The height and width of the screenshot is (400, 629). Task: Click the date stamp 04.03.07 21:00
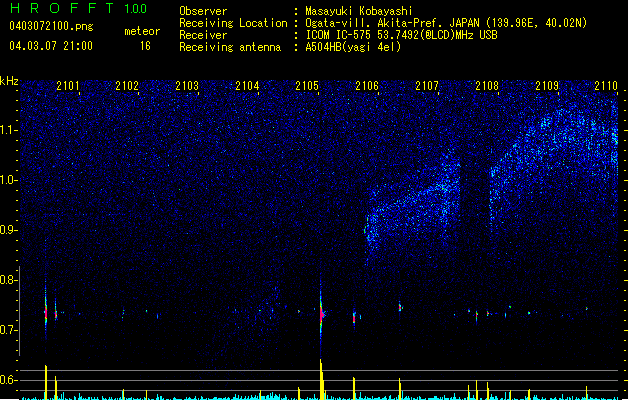(51, 46)
